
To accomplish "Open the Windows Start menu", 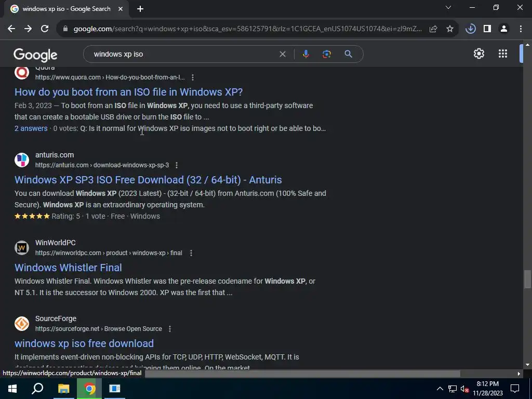I will [12, 389].
